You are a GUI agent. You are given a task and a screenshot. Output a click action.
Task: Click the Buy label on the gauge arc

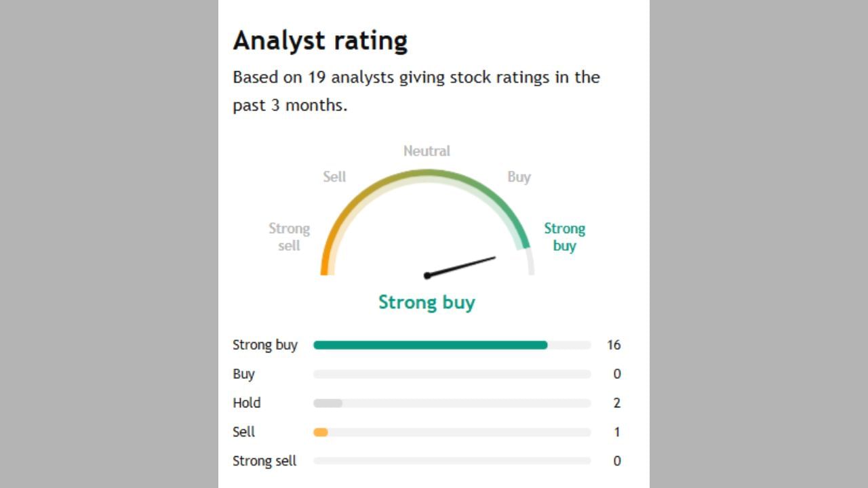pyautogui.click(x=519, y=177)
